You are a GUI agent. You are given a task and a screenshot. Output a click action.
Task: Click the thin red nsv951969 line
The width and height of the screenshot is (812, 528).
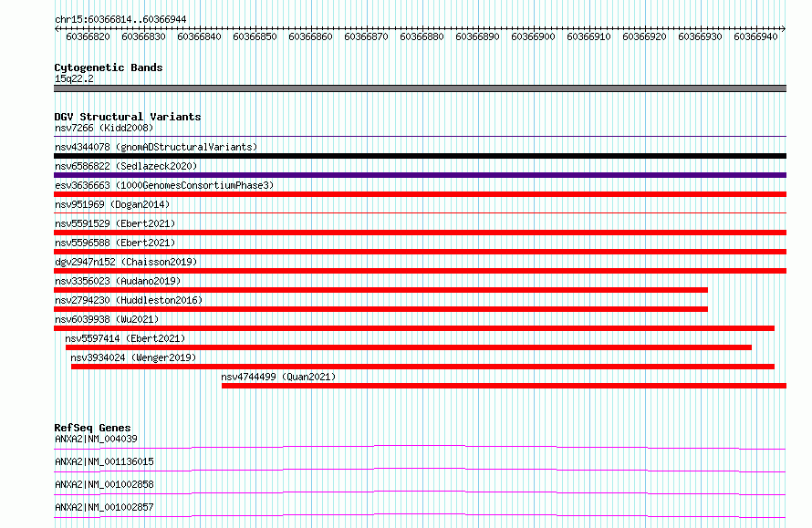tap(420, 212)
